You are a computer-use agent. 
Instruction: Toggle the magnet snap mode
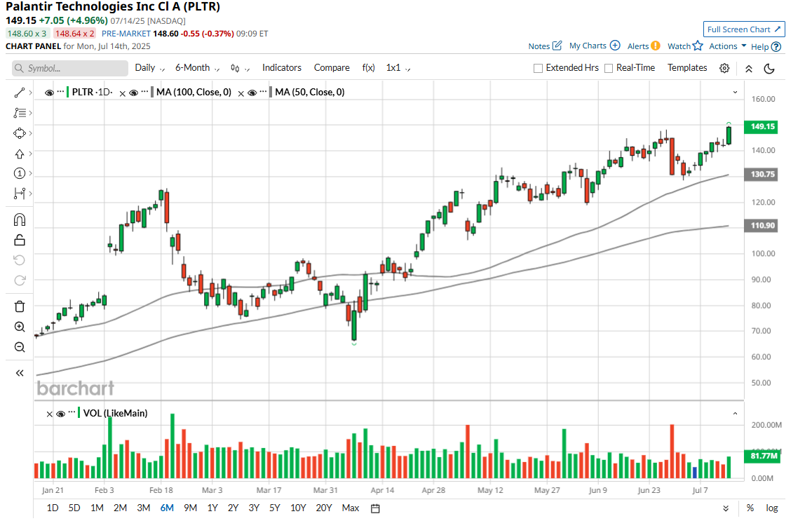19,219
